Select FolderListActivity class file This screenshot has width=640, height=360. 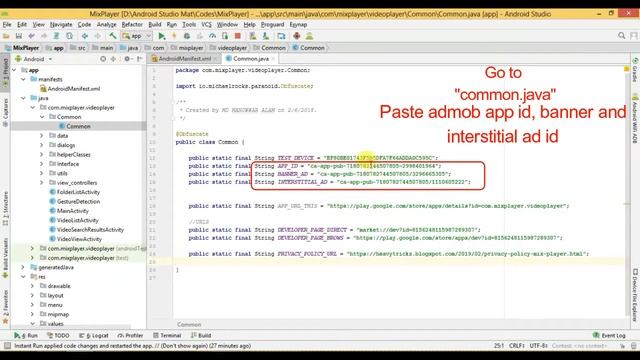coord(75,192)
